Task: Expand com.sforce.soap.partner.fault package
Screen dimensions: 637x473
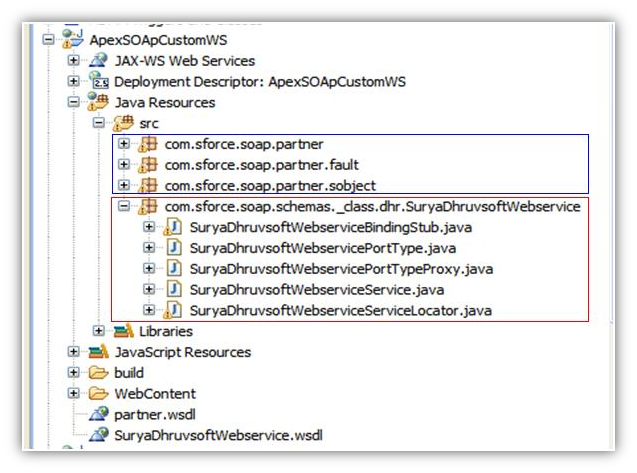Action: [x=124, y=164]
